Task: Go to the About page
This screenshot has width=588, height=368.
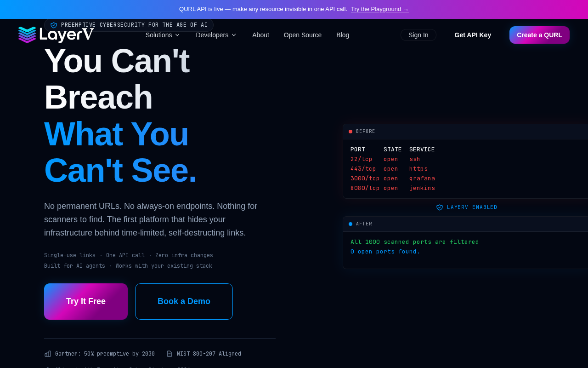Action: tap(260, 35)
